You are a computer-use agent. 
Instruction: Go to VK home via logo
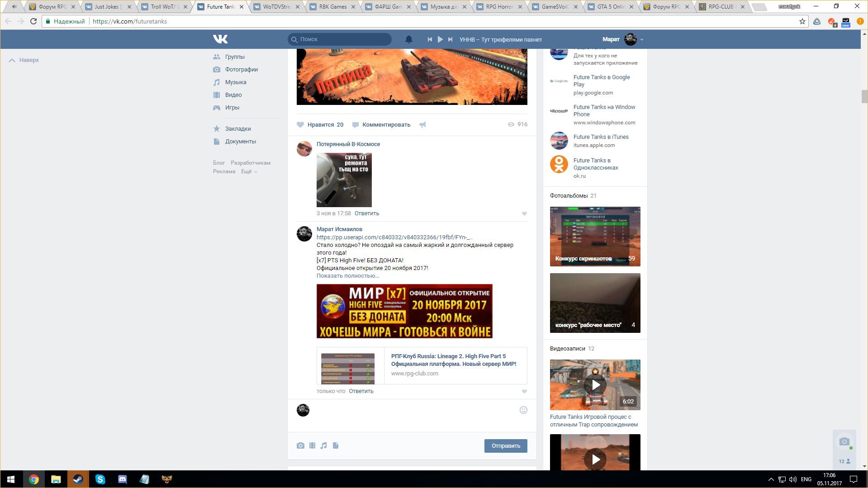220,39
